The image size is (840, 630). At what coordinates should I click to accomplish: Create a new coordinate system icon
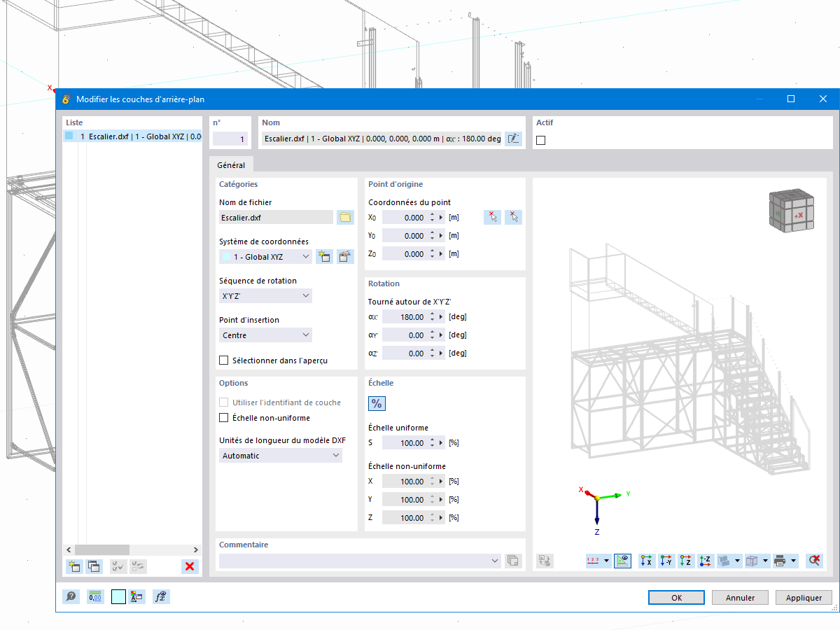pyautogui.click(x=323, y=257)
